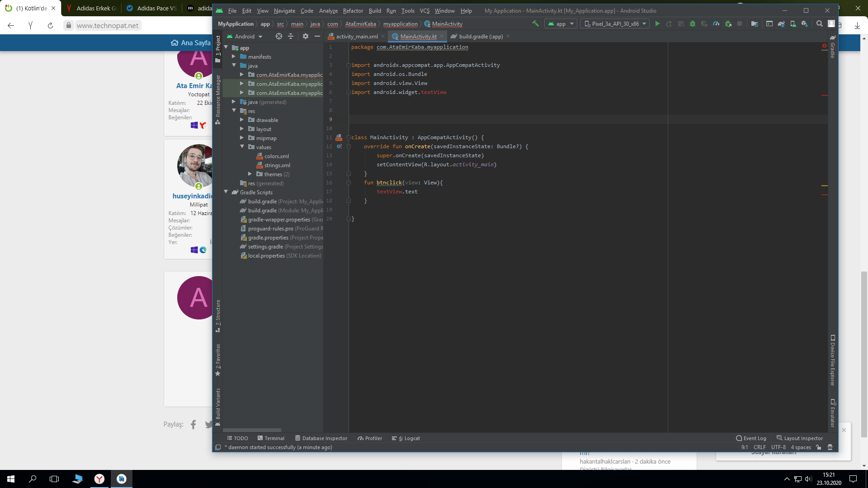Switch to the activity_main.xml tab
The image size is (868, 488).
(x=356, y=37)
